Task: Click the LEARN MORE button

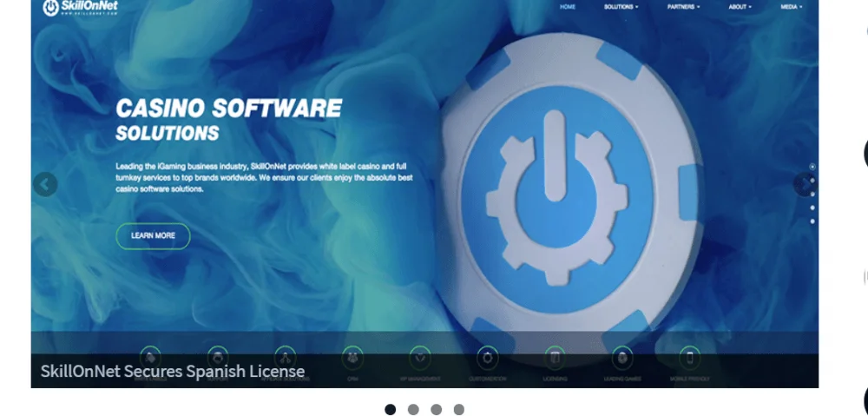Action: (153, 236)
